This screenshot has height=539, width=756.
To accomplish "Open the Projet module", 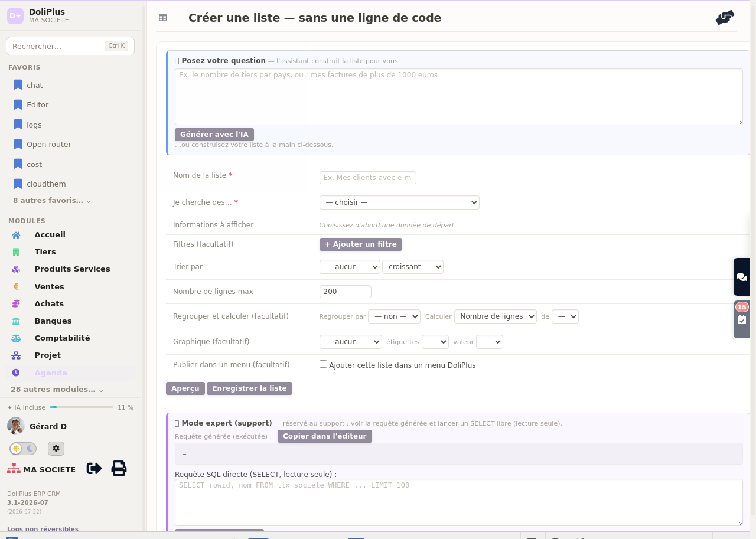I will point(47,355).
